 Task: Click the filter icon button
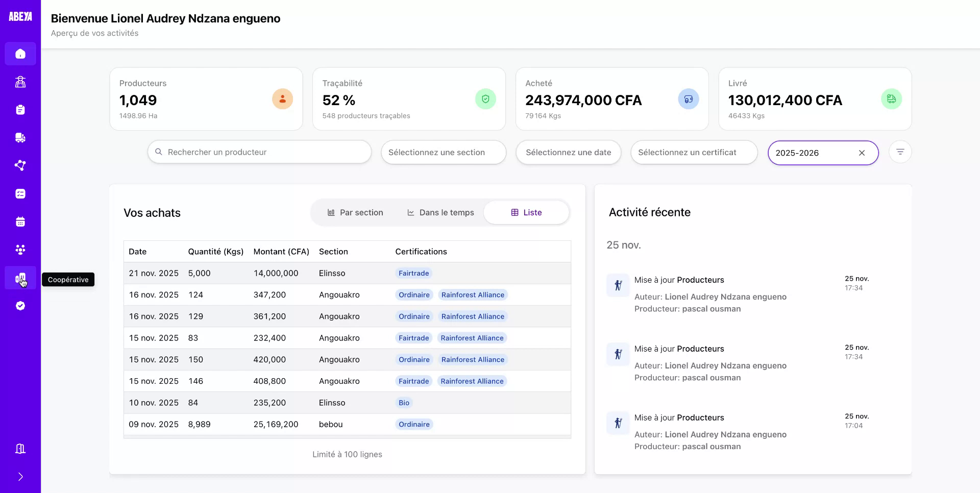coord(900,152)
